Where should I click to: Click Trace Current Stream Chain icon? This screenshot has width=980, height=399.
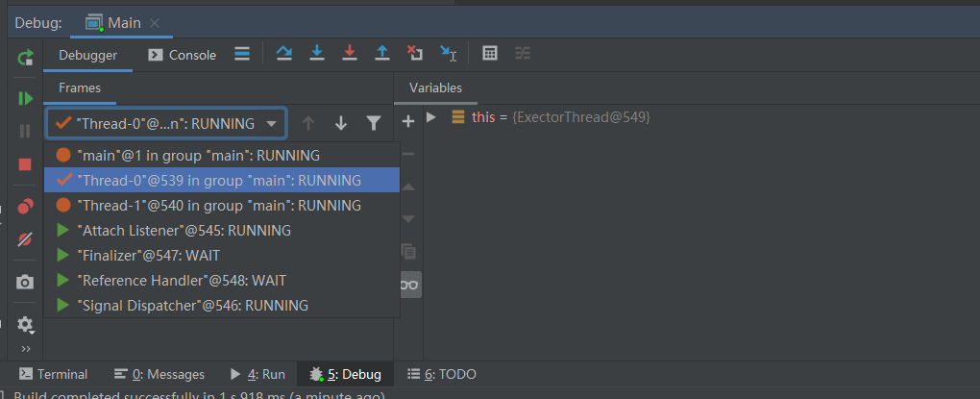click(x=523, y=54)
